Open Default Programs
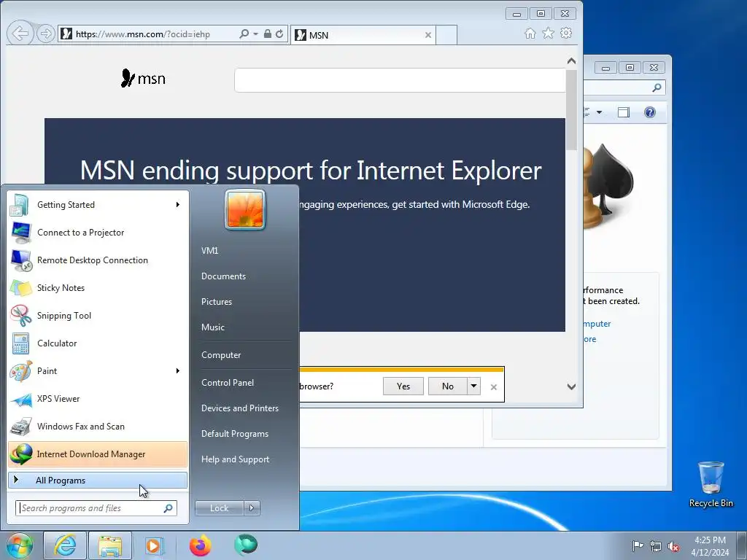The height and width of the screenshot is (560, 747). click(235, 434)
